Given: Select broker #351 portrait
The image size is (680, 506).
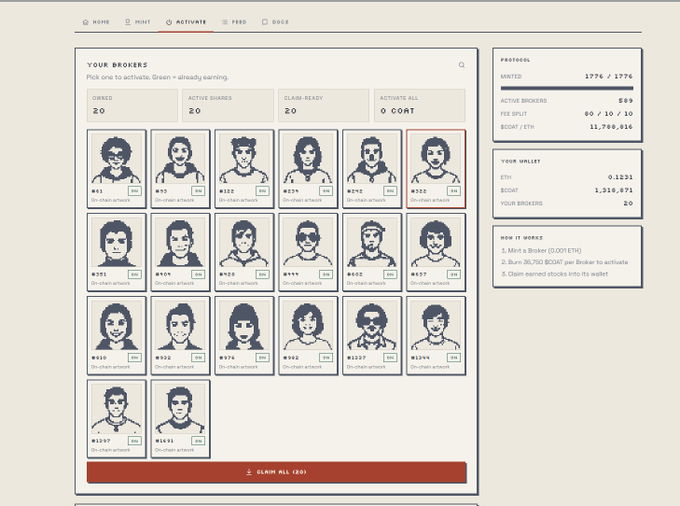Looking at the screenshot, I should tap(117, 252).
